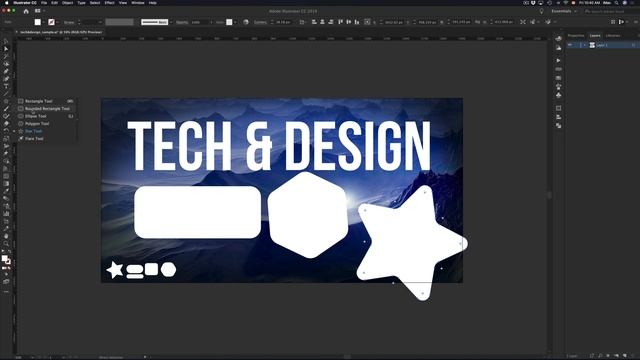Open the Apple menu

click(6, 3)
